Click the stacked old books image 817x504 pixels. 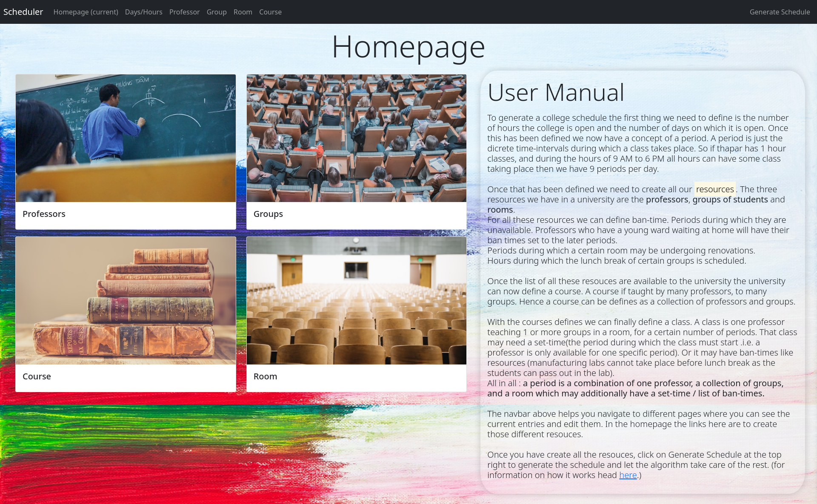[126, 300]
